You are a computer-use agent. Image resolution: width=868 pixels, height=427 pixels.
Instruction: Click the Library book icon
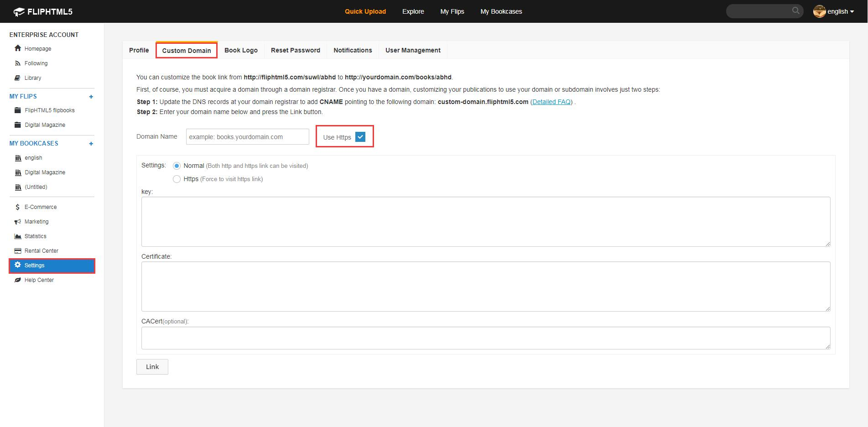(18, 78)
